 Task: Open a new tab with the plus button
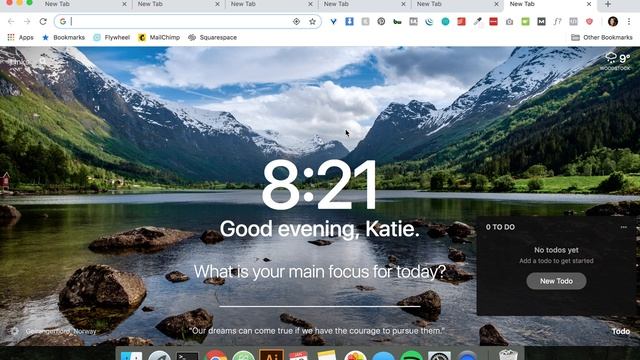[x=608, y=4]
